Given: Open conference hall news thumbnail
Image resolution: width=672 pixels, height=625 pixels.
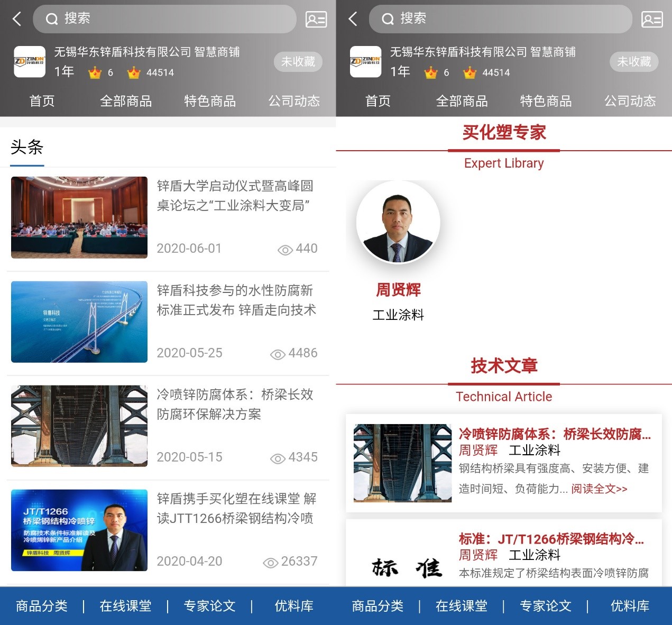Looking at the screenshot, I should pos(79,217).
